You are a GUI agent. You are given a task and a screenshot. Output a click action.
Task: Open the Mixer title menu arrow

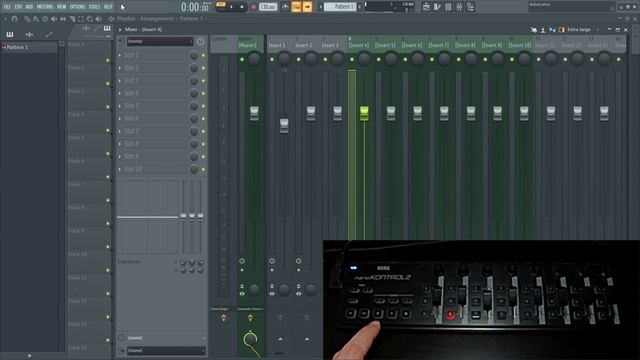tap(120, 29)
